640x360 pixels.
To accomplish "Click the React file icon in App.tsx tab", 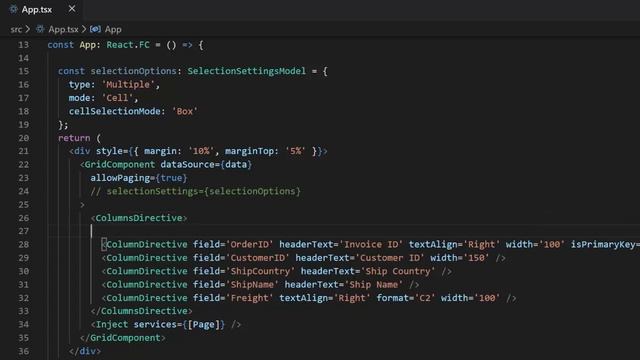I will click(13, 9).
